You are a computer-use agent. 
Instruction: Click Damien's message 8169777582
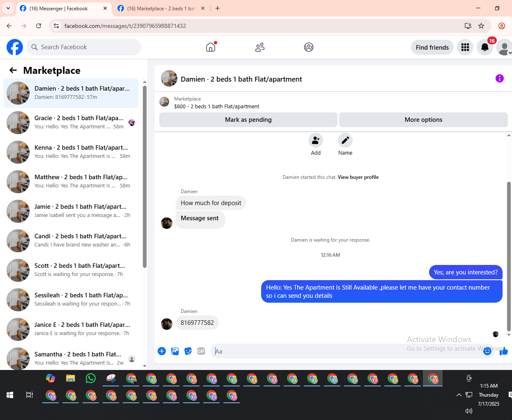coord(197,323)
